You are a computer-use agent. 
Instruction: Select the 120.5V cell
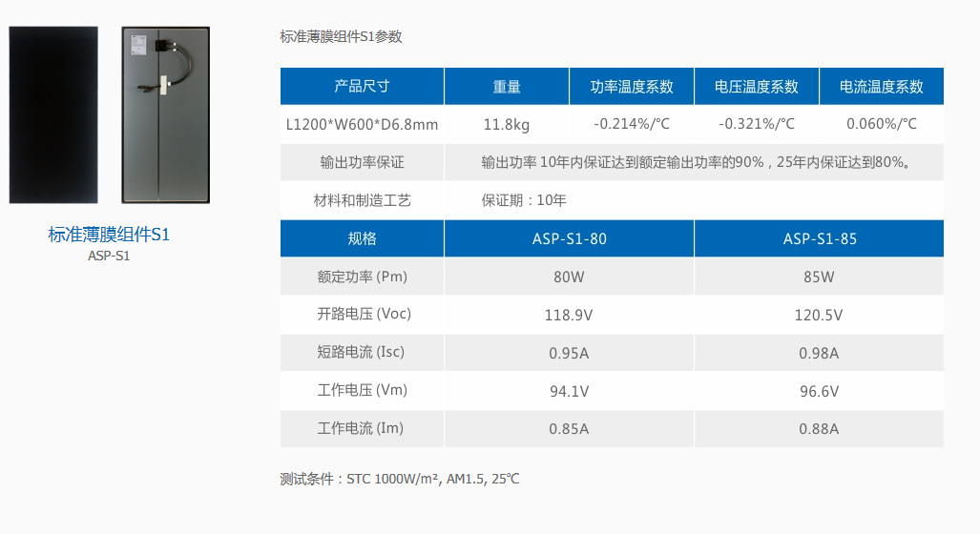tap(819, 315)
